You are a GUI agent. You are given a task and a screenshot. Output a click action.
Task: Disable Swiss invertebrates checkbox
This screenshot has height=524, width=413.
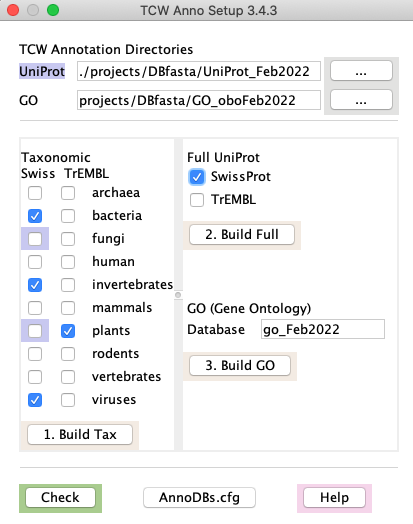coord(35,285)
